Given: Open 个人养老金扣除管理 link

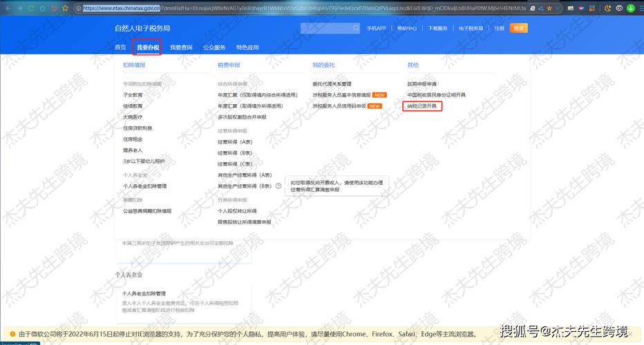Looking at the screenshot, I should pyautogui.click(x=145, y=186).
